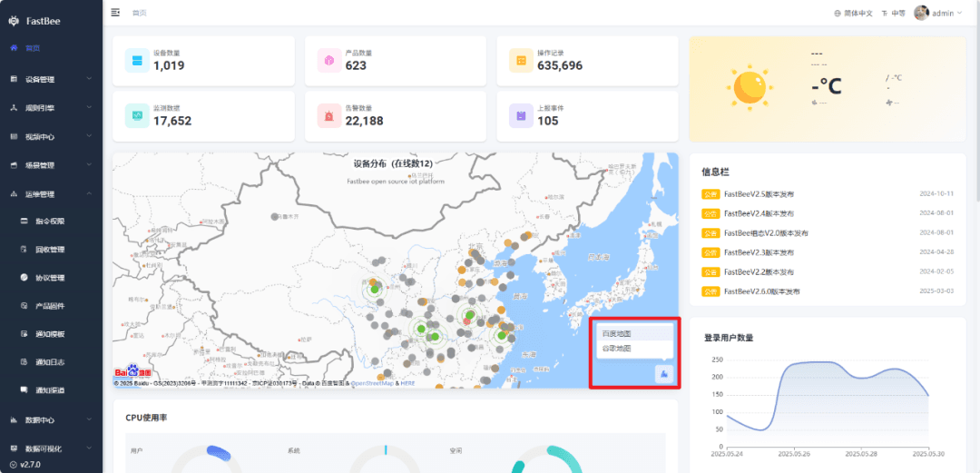Viewport: 980px width, 473px height.
Task: Click the 操作记录 card icon
Action: click(521, 61)
